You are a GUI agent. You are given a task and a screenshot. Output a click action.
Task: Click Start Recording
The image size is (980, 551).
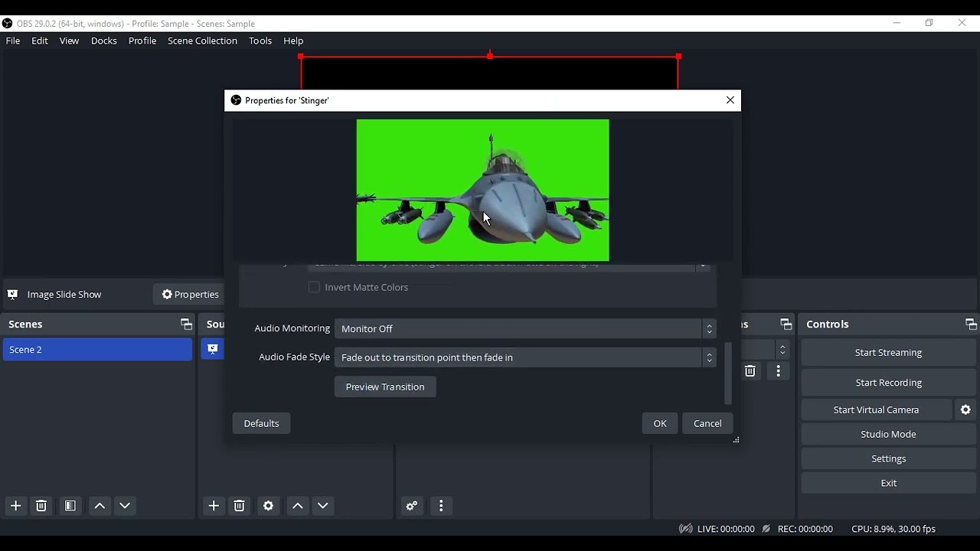888,383
